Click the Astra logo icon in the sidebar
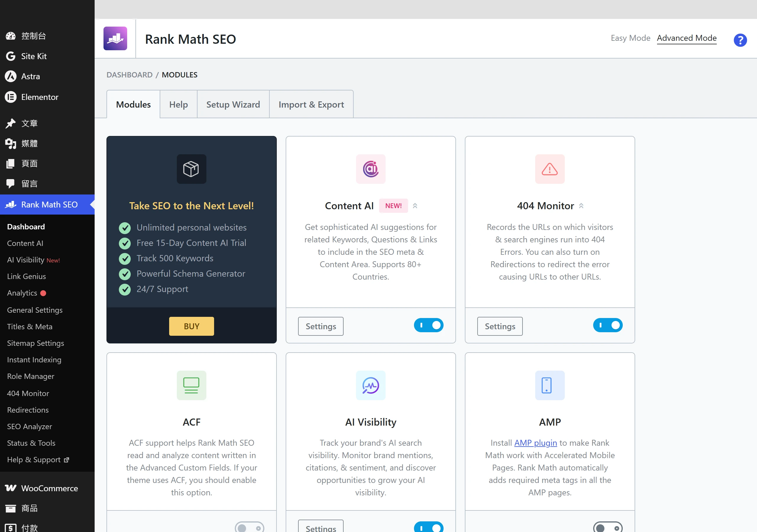 (11, 77)
